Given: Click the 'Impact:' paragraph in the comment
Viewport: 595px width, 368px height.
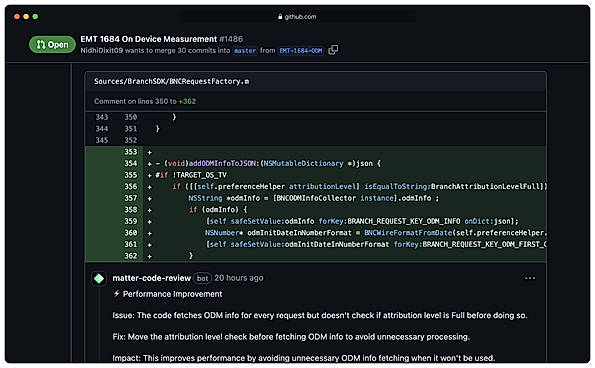Looking at the screenshot, I should tap(304, 358).
